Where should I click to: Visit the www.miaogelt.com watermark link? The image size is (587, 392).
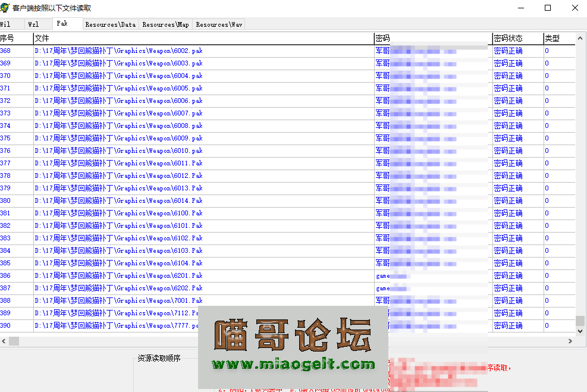[x=292, y=363]
